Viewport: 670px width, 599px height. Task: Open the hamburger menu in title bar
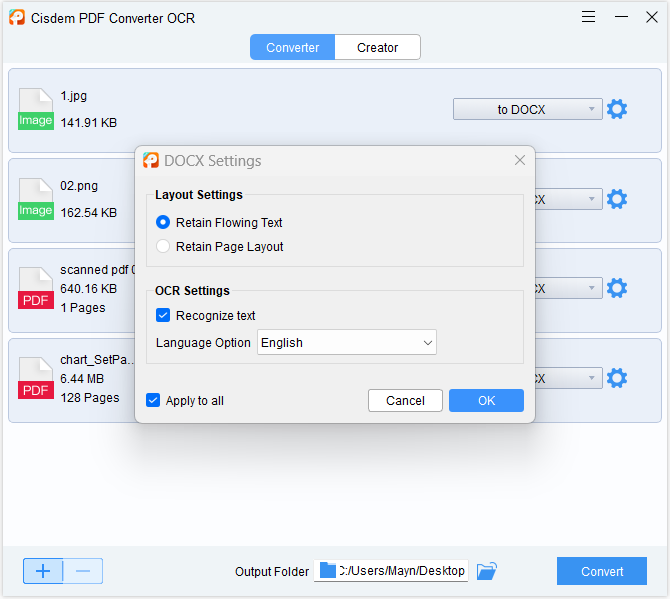pyautogui.click(x=589, y=17)
